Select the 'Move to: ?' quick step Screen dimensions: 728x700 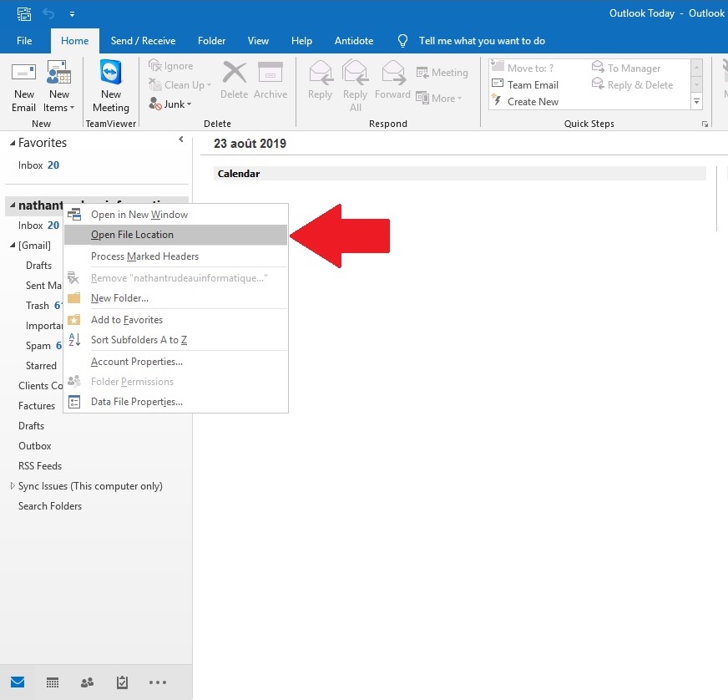click(x=523, y=68)
